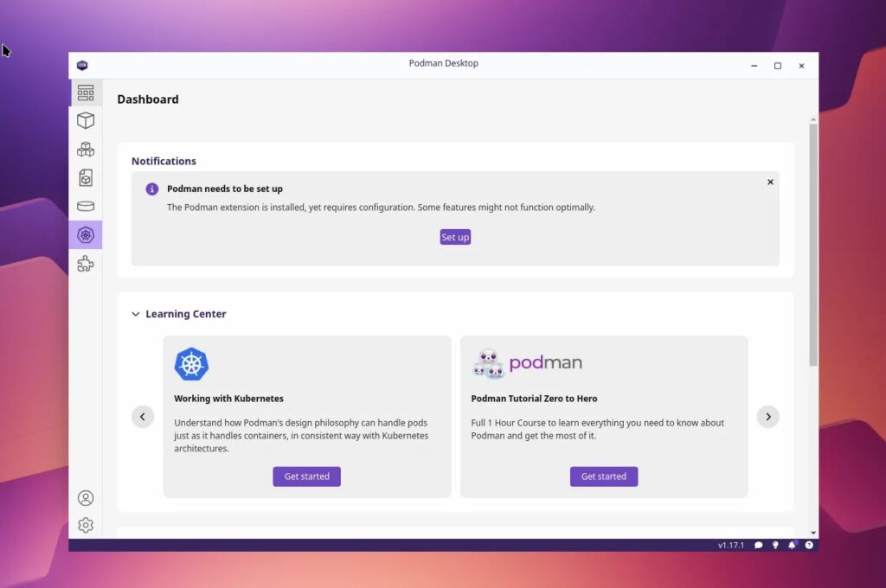Dismiss the Podman setup notification
Image resolution: width=886 pixels, height=588 pixels.
(x=770, y=182)
